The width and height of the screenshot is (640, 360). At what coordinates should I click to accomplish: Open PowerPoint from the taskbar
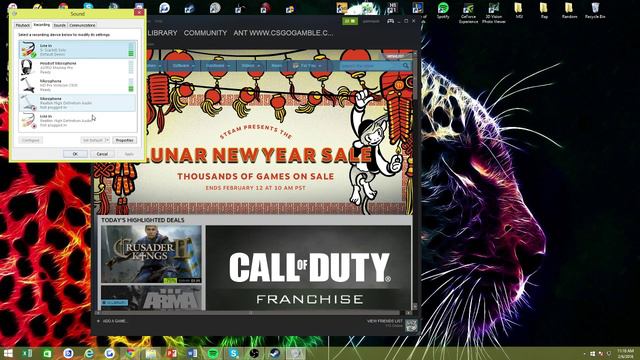coord(171,353)
